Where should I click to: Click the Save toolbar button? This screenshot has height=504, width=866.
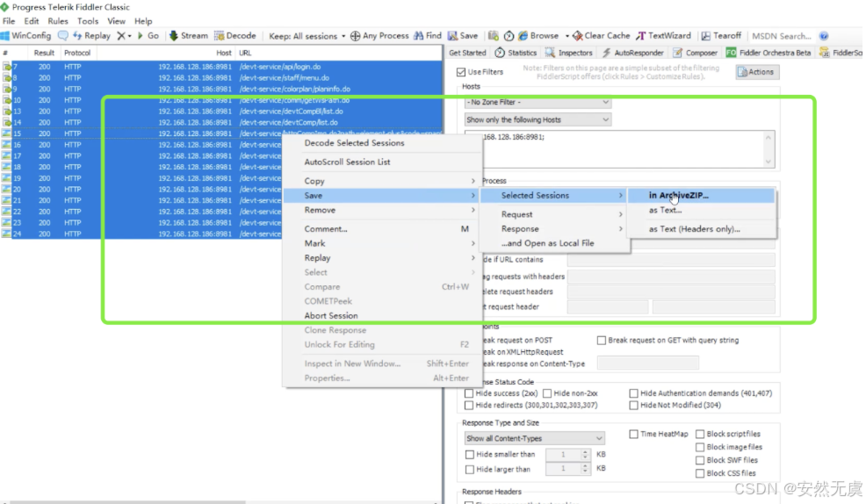[x=463, y=36]
